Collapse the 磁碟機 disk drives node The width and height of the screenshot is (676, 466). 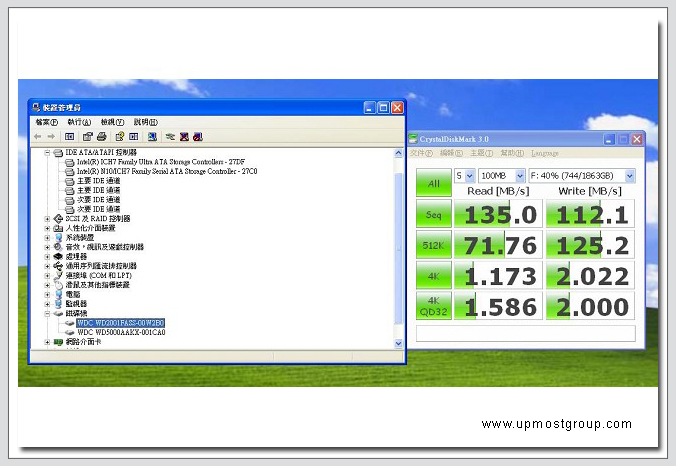tap(47, 313)
